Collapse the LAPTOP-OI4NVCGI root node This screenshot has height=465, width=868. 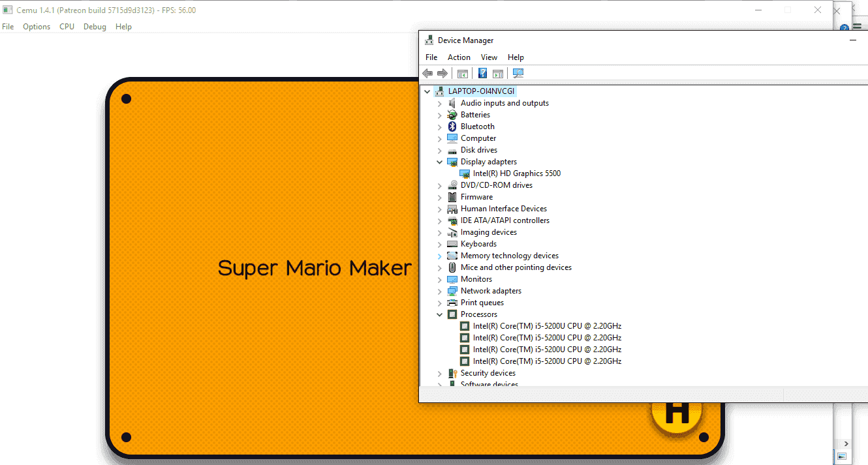[x=427, y=91]
